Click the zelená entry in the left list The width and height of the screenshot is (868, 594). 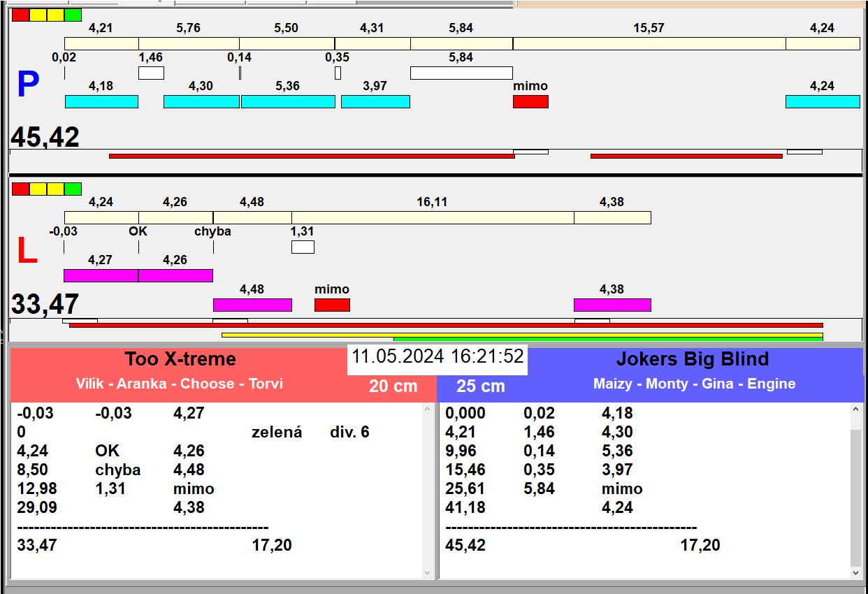(x=277, y=433)
